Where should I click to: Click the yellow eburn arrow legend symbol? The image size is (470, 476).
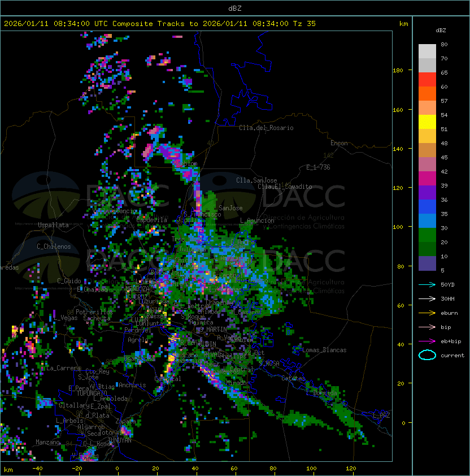(x=427, y=313)
